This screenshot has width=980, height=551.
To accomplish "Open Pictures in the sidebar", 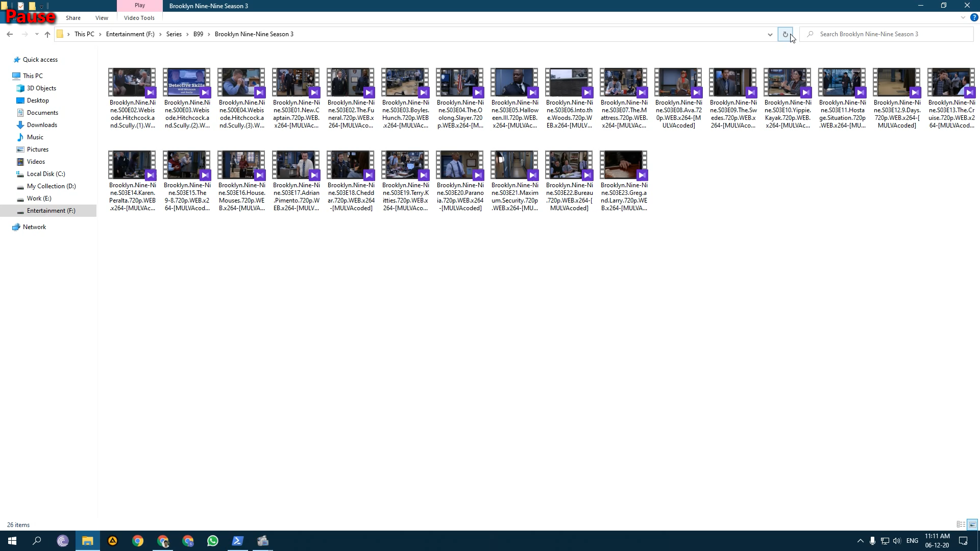I will pos(38,149).
